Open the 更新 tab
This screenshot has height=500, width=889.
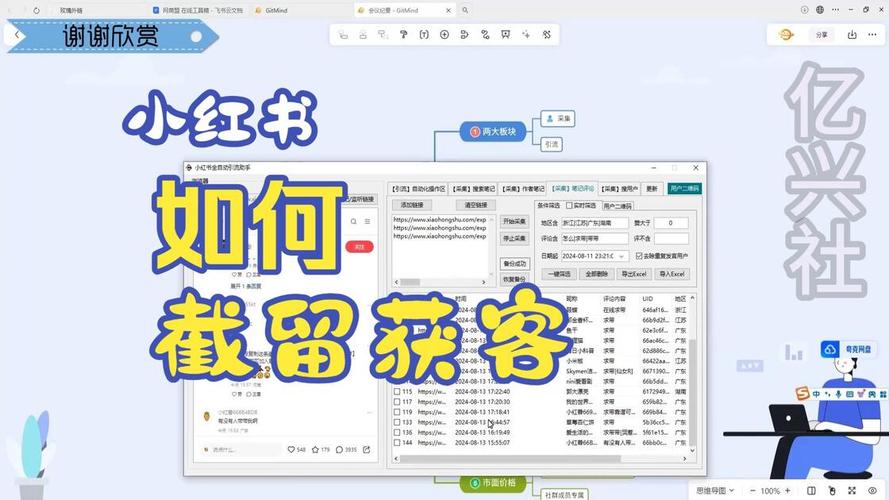(x=652, y=189)
